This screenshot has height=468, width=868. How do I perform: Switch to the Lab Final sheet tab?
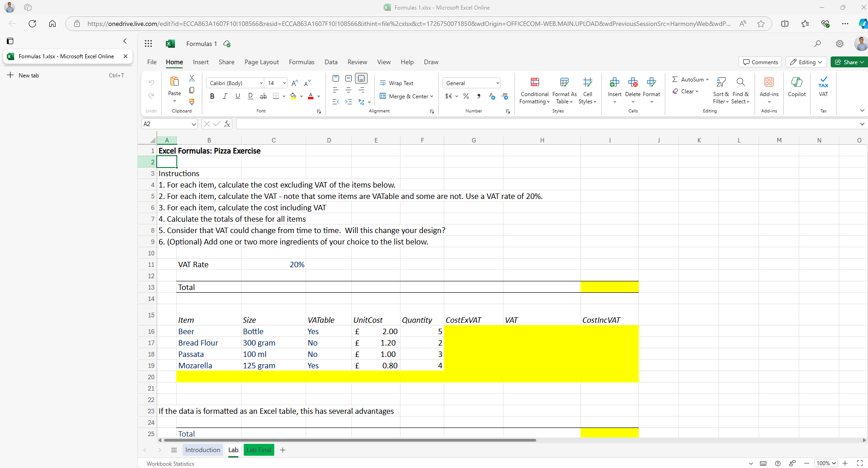pyautogui.click(x=259, y=450)
